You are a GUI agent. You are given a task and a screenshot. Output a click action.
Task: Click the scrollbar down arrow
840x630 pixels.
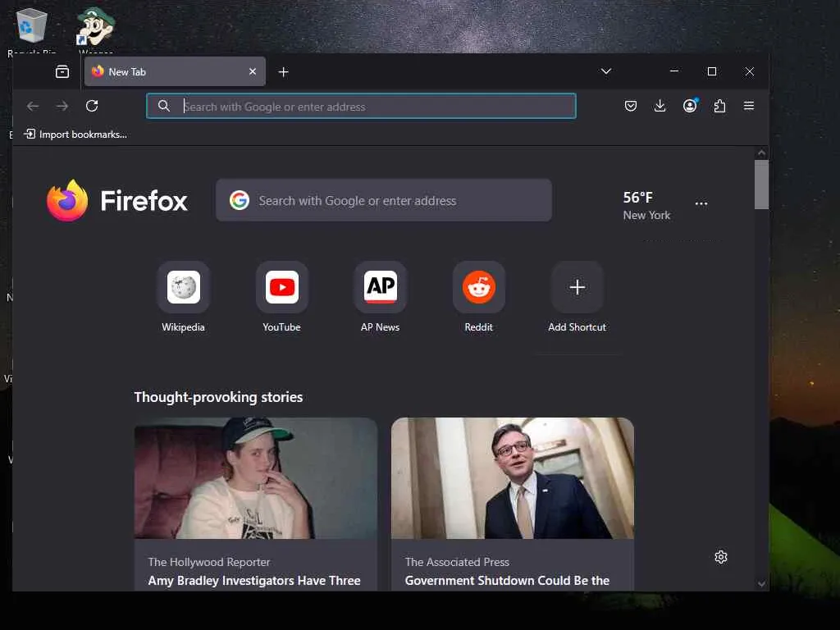[761, 584]
